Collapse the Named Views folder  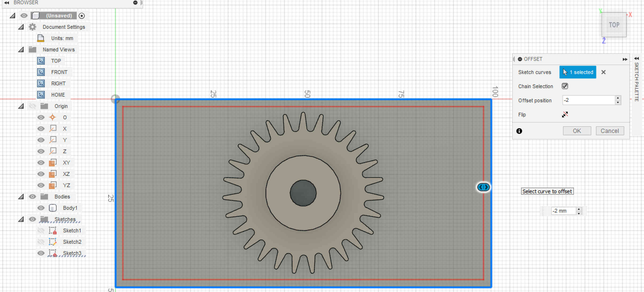pyautogui.click(x=21, y=49)
